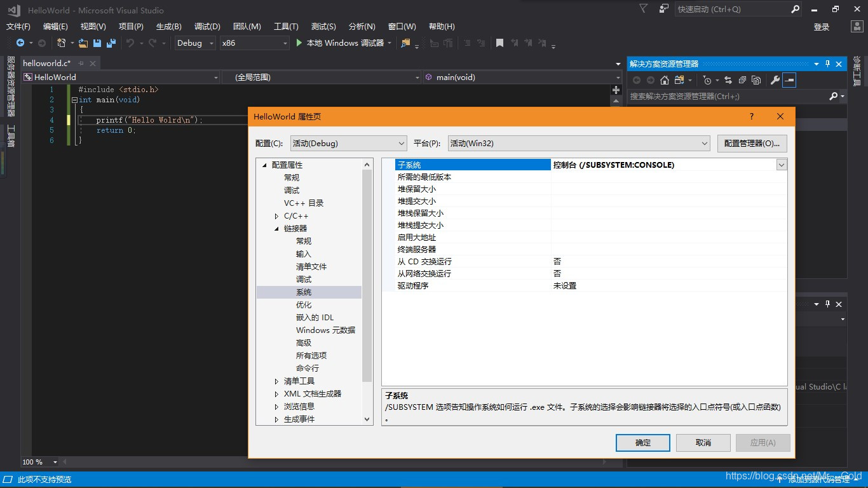Open the 帮助(H) menu
The width and height of the screenshot is (868, 488).
pos(442,27)
